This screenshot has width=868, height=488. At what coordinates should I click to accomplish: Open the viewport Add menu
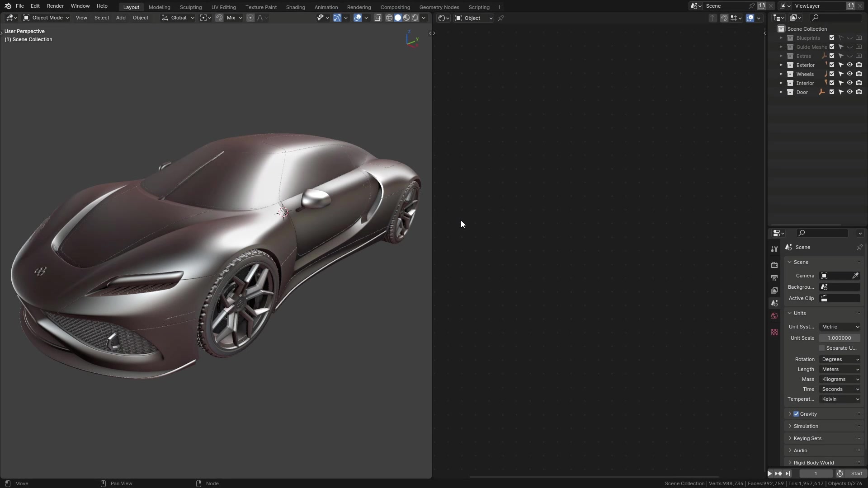pos(121,18)
